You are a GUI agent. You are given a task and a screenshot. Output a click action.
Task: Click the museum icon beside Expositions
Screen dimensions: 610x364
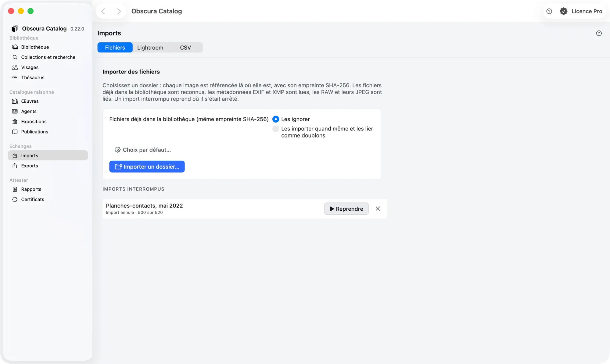(x=15, y=122)
